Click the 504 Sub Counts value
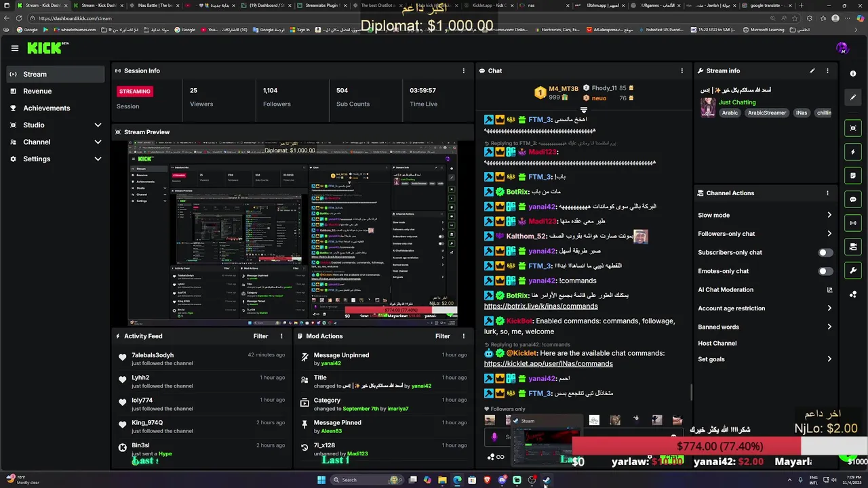 tap(342, 90)
